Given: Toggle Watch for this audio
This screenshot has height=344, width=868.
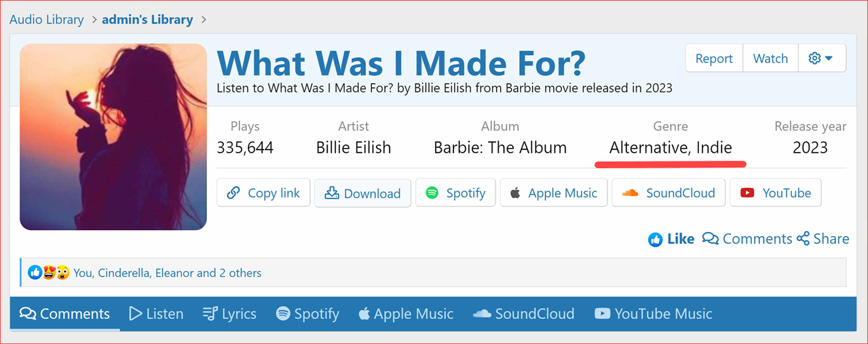Looking at the screenshot, I should point(770,58).
